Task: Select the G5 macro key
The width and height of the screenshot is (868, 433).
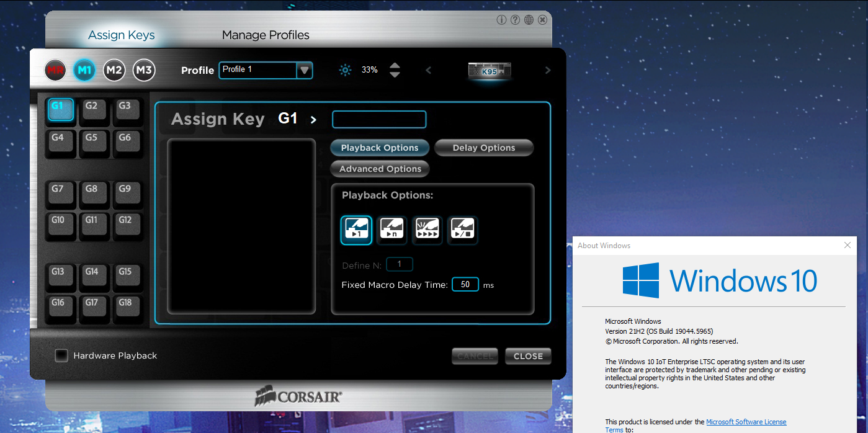Action: (94, 141)
